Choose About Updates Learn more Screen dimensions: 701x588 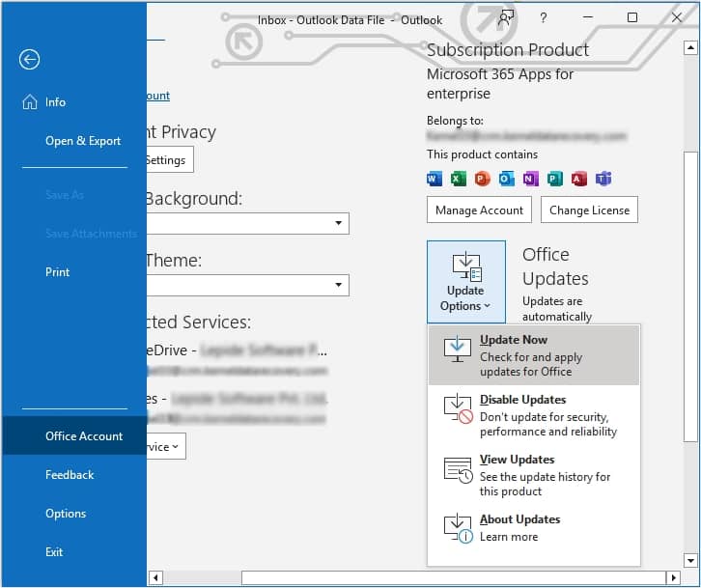534,528
